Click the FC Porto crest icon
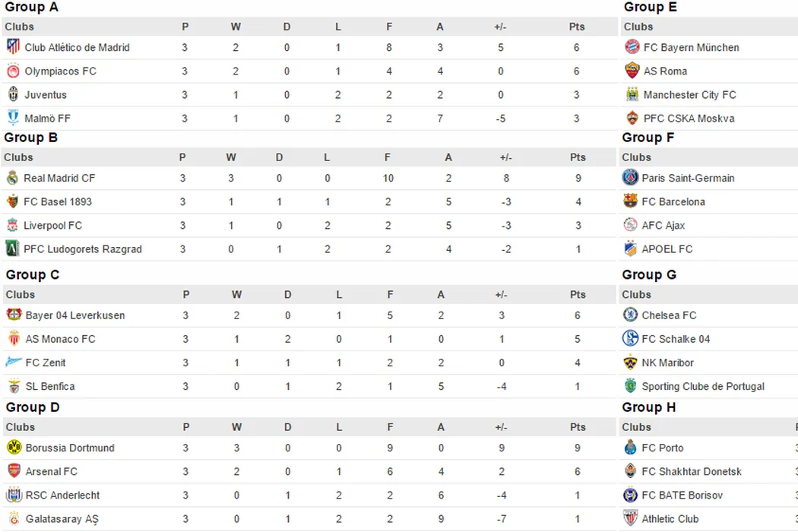The height and width of the screenshot is (532, 798). 630,448
